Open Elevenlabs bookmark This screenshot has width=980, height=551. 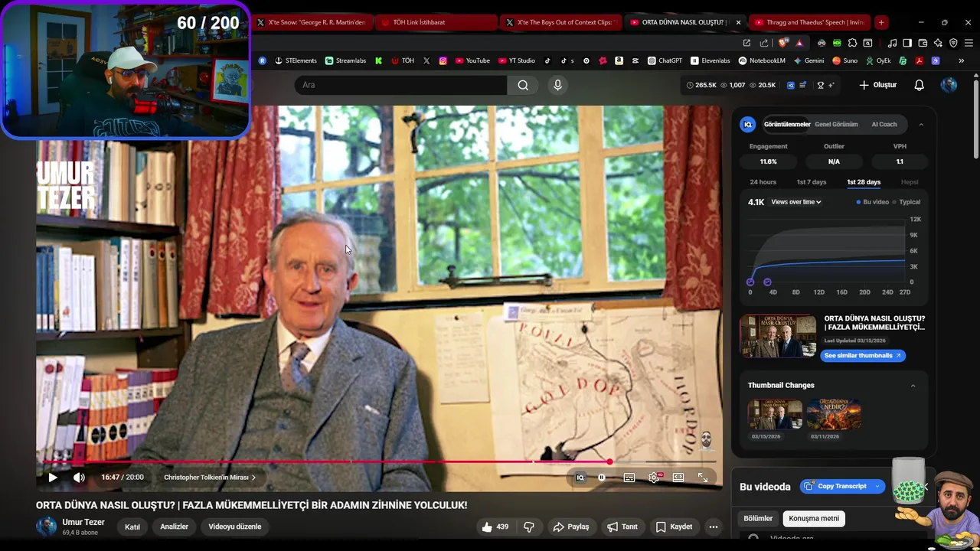[x=710, y=60]
